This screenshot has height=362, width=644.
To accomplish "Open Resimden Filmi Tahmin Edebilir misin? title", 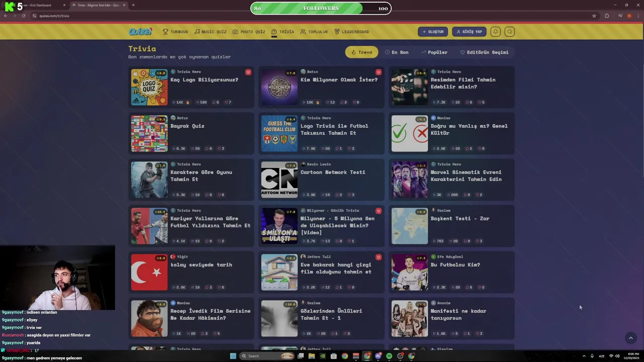I will coord(463,83).
